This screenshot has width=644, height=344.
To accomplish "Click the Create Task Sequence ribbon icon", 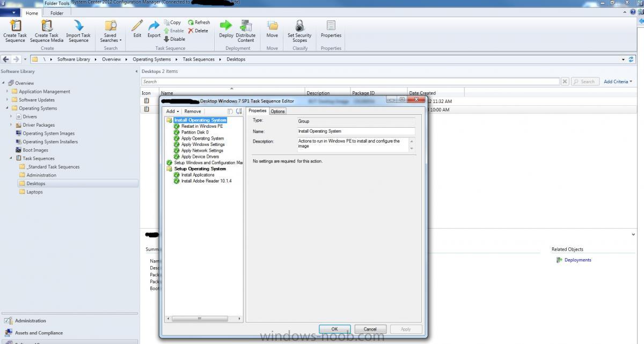I will (15, 26).
